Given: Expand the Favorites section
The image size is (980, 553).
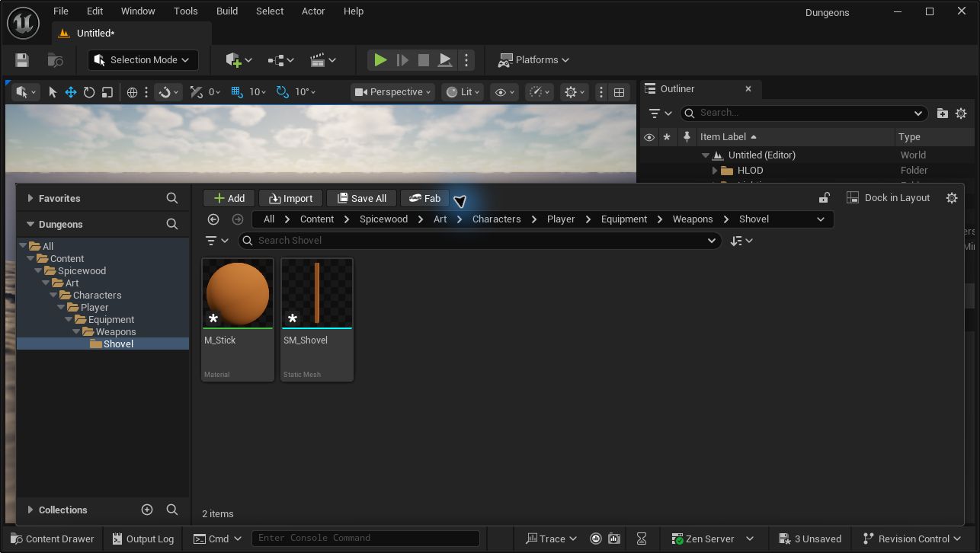Looking at the screenshot, I should click(x=30, y=198).
